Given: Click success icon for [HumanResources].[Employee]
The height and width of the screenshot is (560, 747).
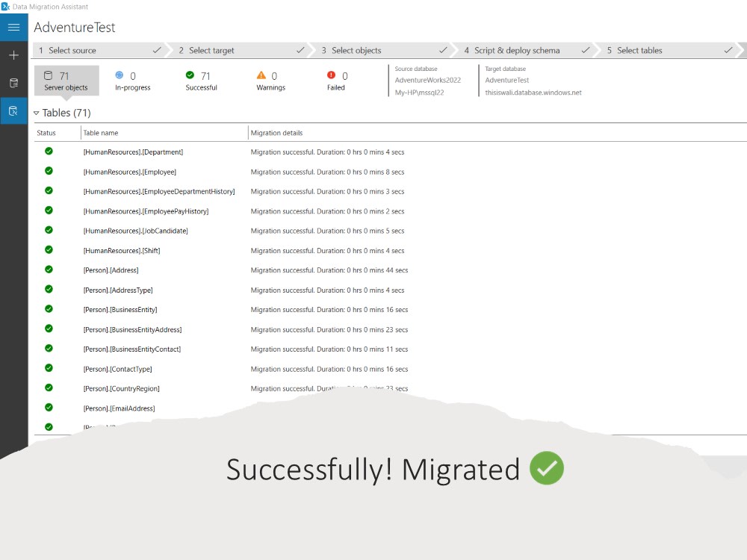Looking at the screenshot, I should (x=49, y=171).
